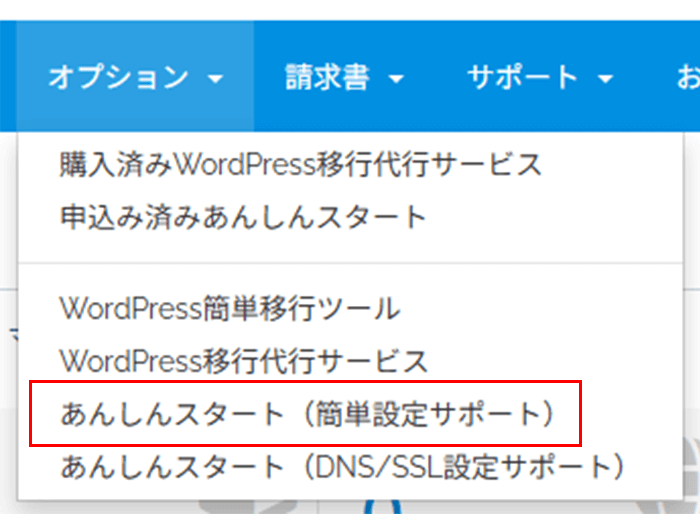Open the partially visible お menu at right
This screenshot has width=700, height=514.
coord(688,77)
